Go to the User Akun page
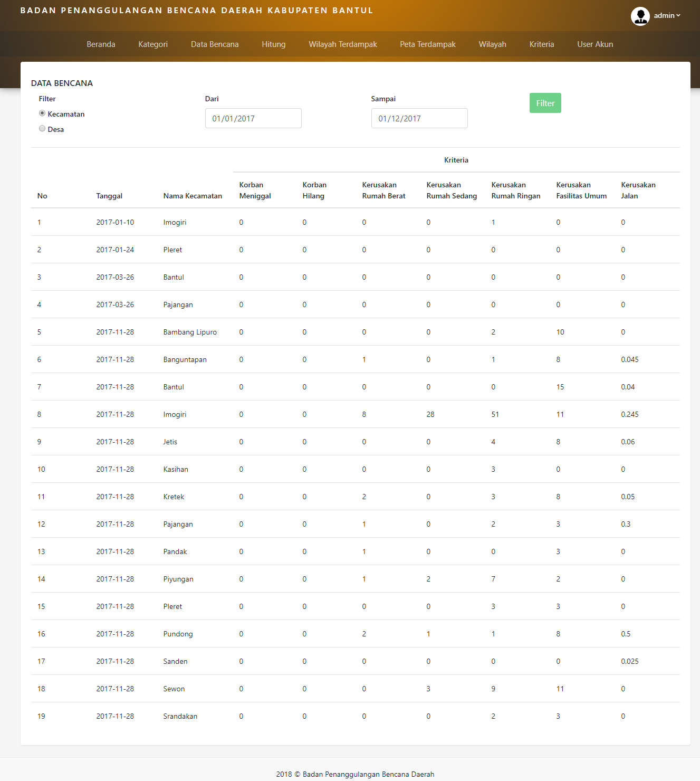The height and width of the screenshot is (781, 700). (595, 44)
